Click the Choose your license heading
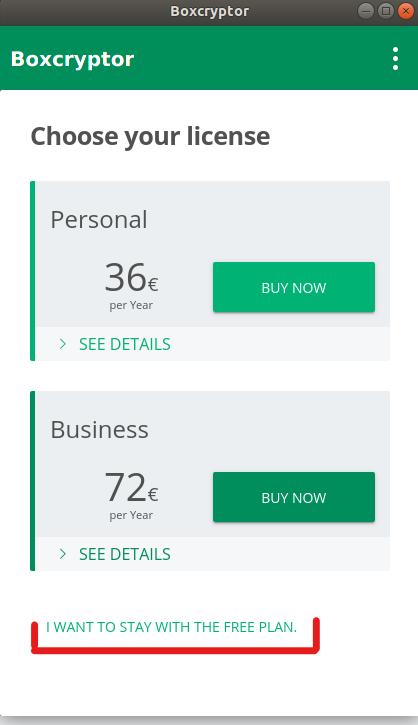 point(150,137)
